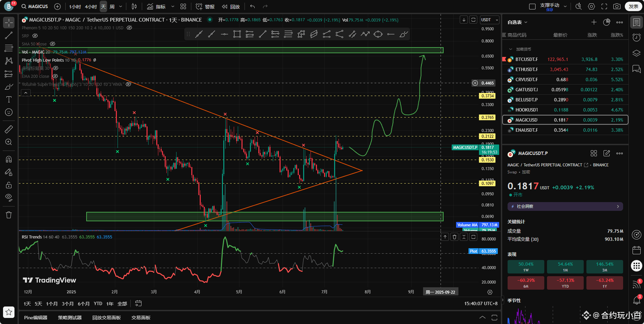Show the Volume SuperTrend AI indicator
644x324 pixels.
[128, 84]
